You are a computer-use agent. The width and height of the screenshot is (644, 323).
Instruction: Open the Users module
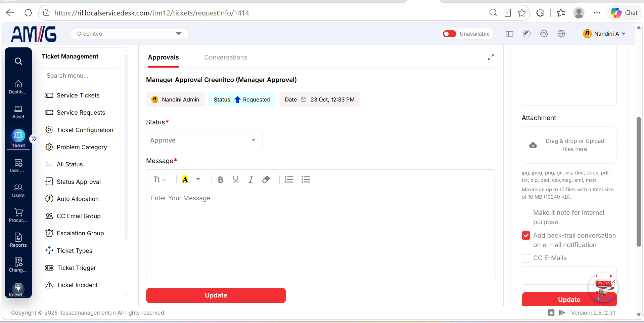[x=18, y=191]
